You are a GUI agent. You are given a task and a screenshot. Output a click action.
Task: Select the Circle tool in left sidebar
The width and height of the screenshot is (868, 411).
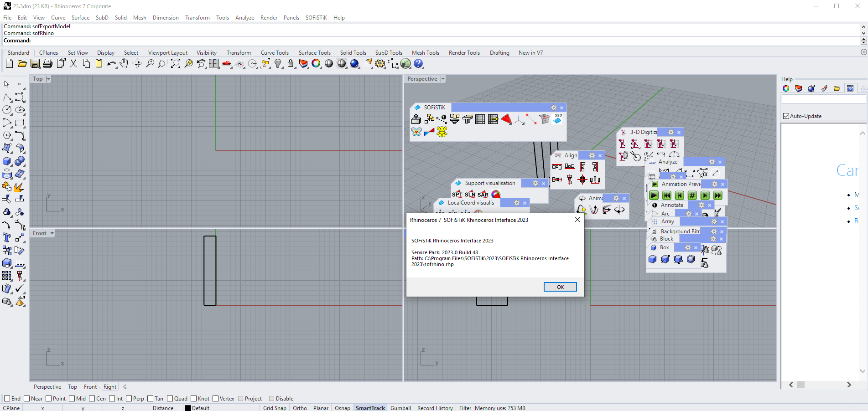click(x=7, y=110)
